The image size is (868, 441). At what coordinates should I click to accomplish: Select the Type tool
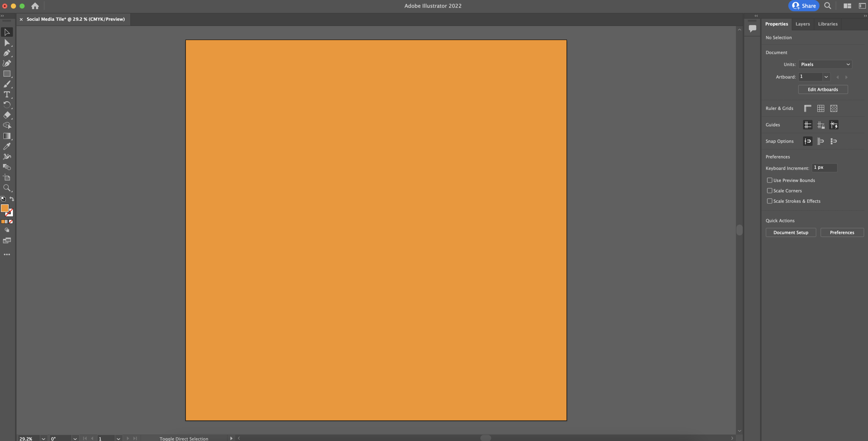point(7,94)
